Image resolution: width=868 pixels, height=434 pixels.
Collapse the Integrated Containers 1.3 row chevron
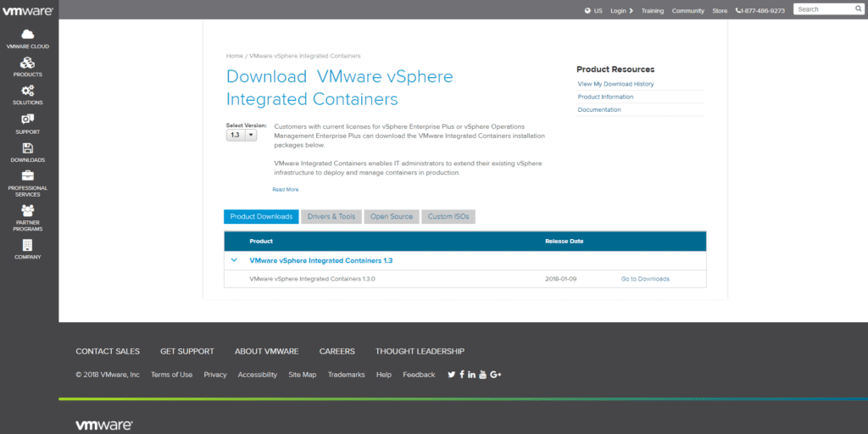(234, 260)
